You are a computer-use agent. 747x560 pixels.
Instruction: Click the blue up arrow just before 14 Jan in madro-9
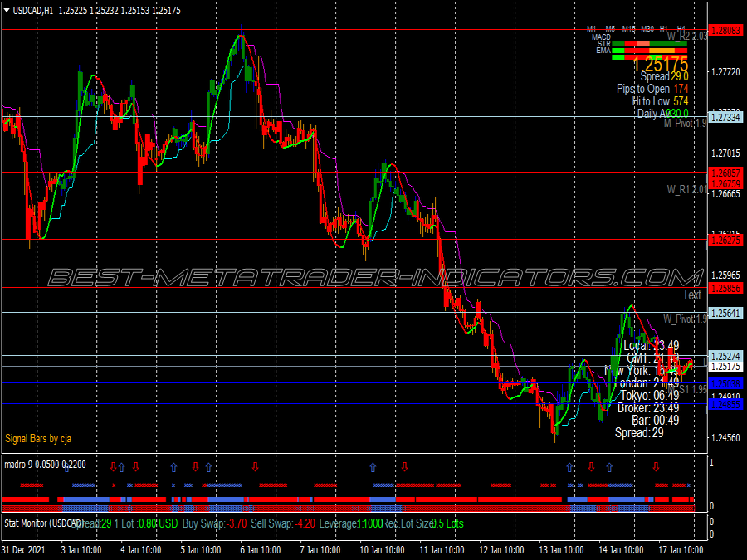point(609,468)
